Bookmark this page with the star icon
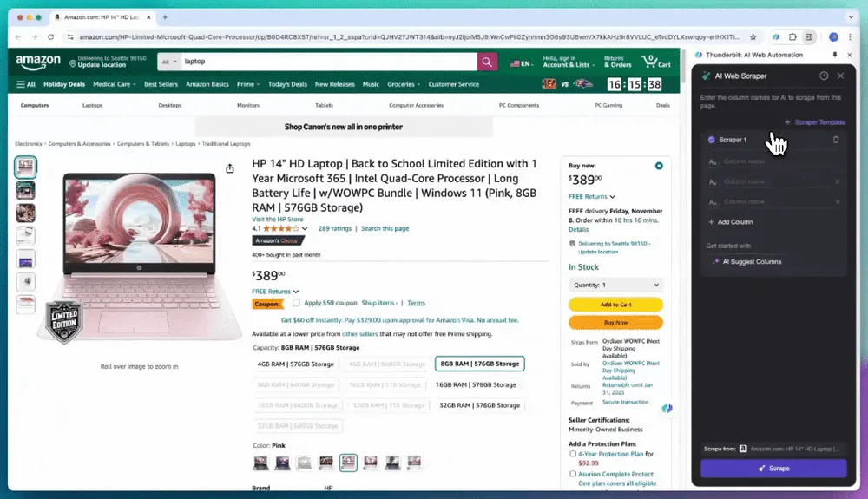 [x=753, y=37]
